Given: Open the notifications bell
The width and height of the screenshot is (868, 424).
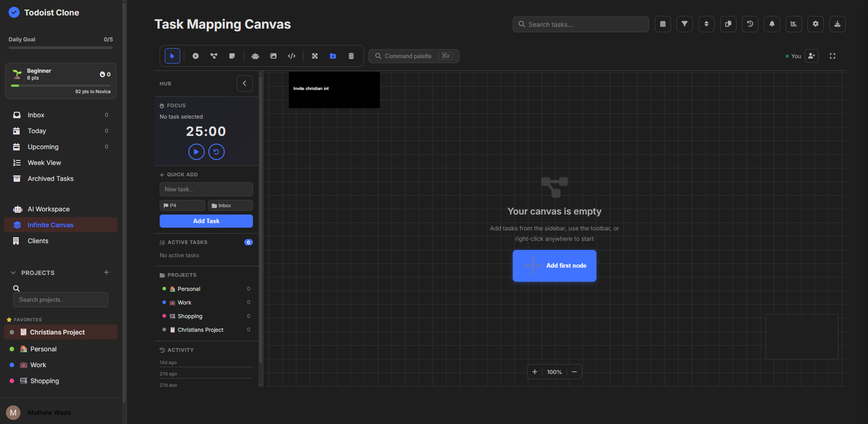Looking at the screenshot, I should click(x=772, y=24).
